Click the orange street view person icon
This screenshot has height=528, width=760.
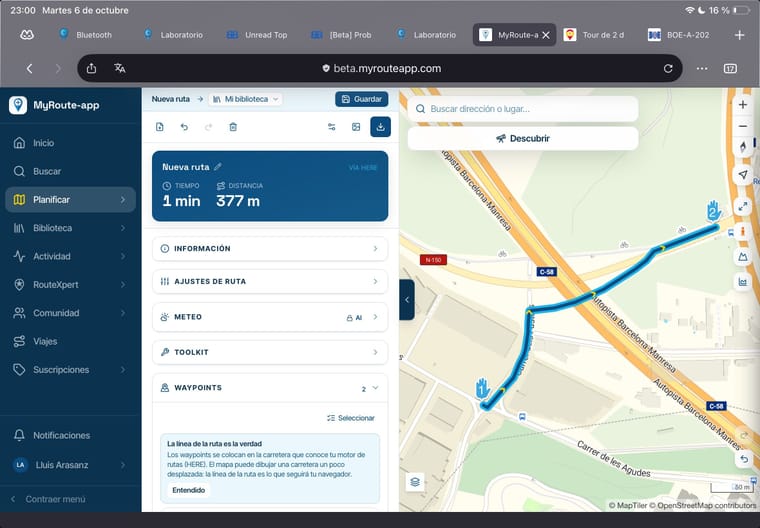point(743,232)
